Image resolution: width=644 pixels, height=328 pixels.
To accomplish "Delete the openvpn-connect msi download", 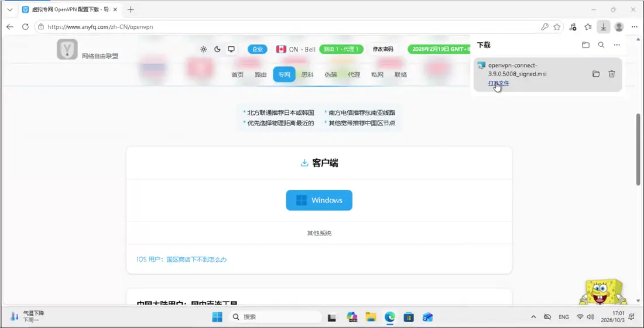I will pyautogui.click(x=612, y=74).
